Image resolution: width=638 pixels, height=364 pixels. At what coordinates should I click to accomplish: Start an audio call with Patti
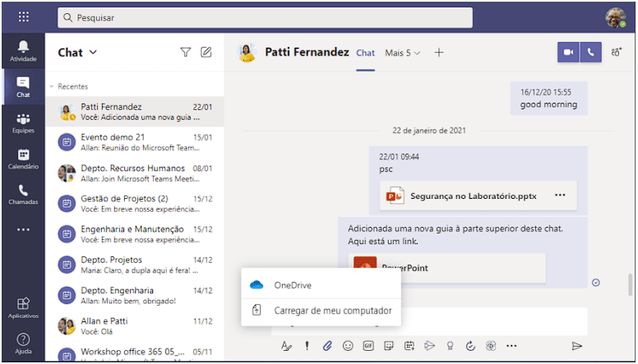591,52
